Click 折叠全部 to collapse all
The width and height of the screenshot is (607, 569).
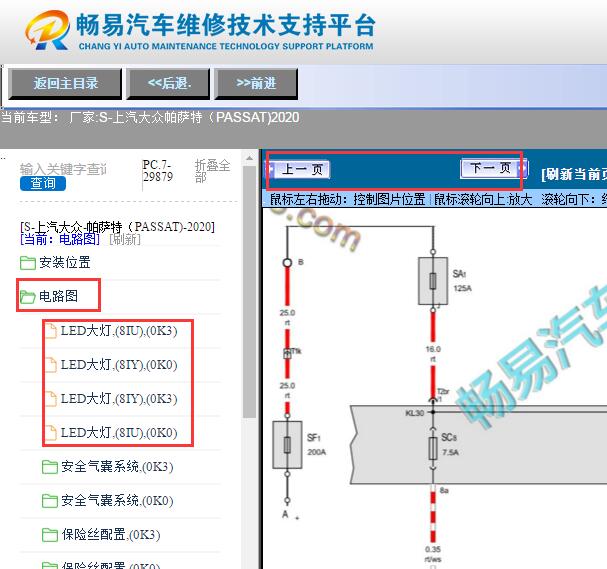click(x=212, y=171)
